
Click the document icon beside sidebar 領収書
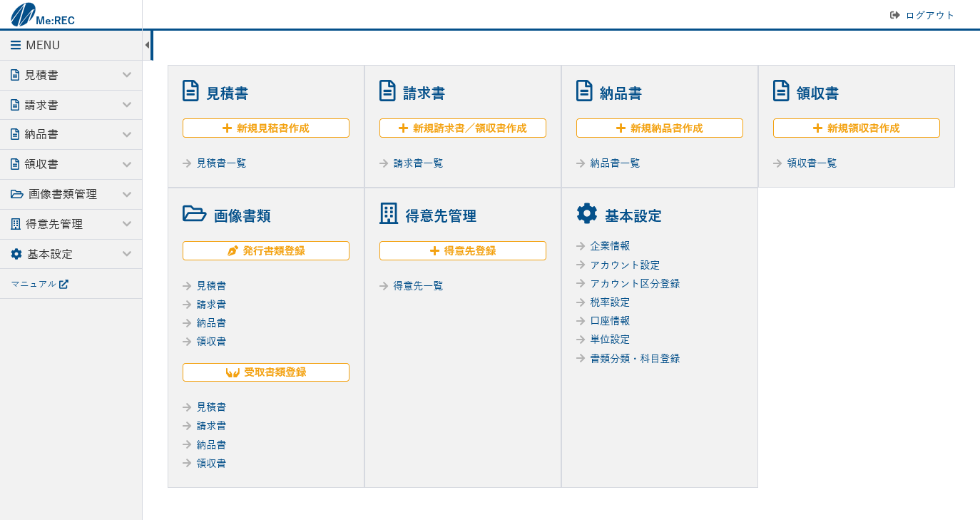pyautogui.click(x=15, y=164)
